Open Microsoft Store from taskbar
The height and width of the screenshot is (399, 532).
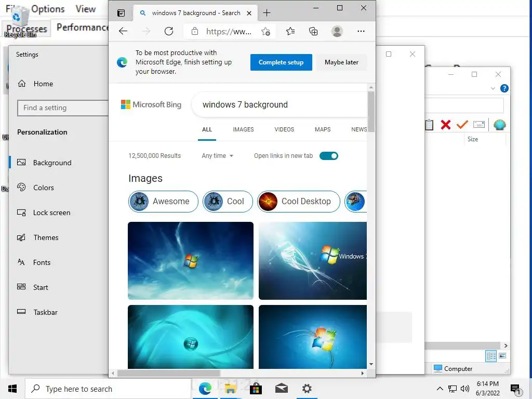tap(256, 389)
